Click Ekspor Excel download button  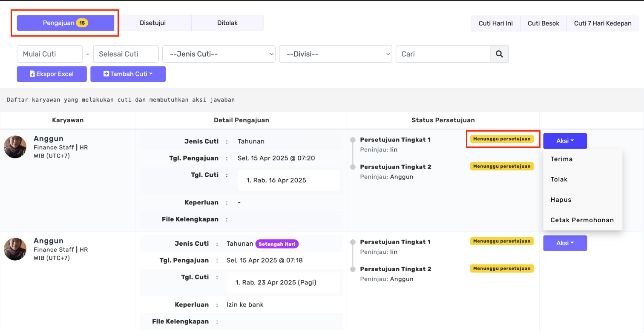coord(52,74)
